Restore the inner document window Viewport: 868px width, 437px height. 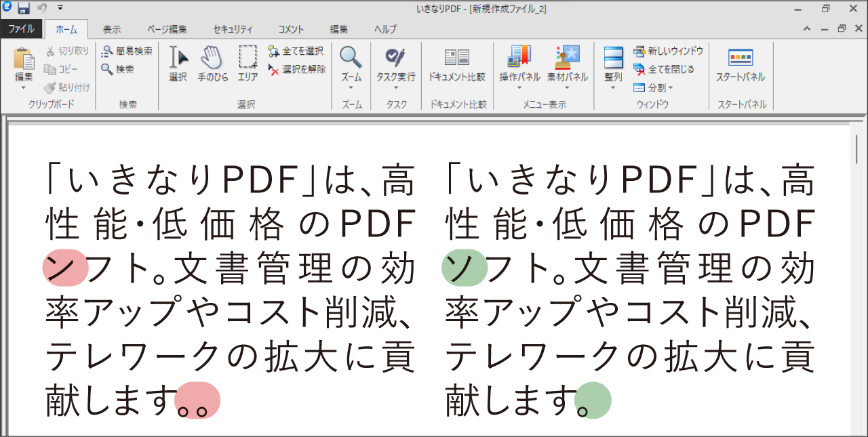[x=842, y=29]
